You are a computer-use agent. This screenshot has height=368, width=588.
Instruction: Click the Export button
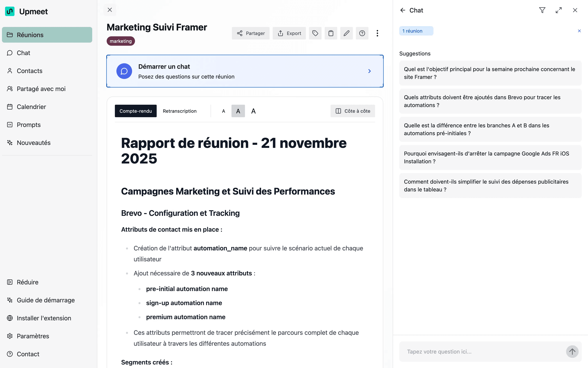click(289, 33)
